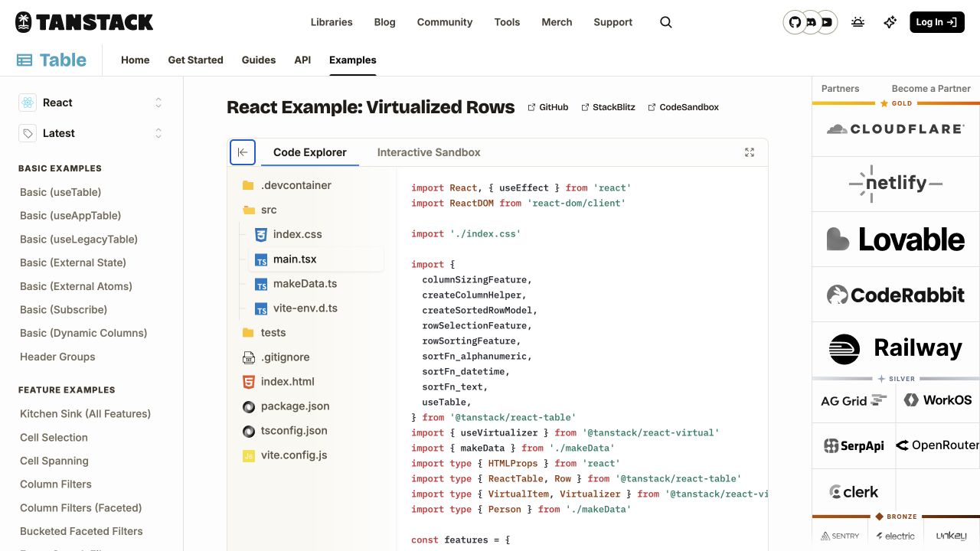The image size is (980, 551).
Task: Open the Blog menu item
Action: click(x=385, y=22)
